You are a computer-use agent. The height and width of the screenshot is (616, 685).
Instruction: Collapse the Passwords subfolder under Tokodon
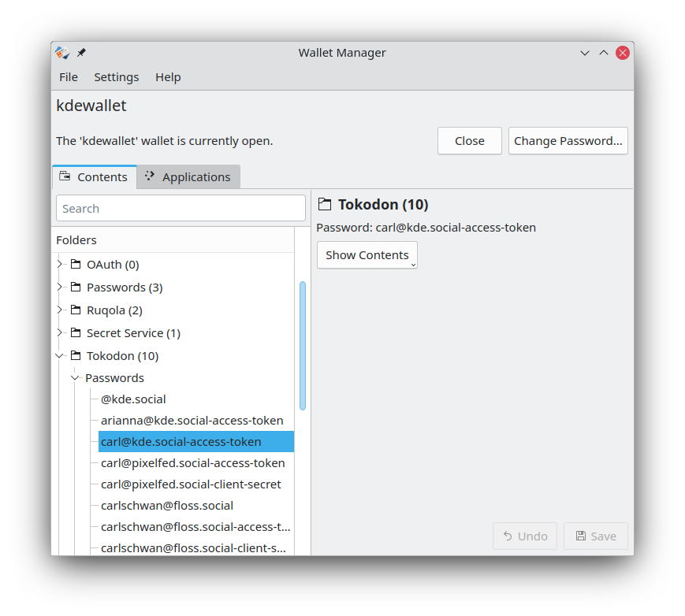pos(76,378)
